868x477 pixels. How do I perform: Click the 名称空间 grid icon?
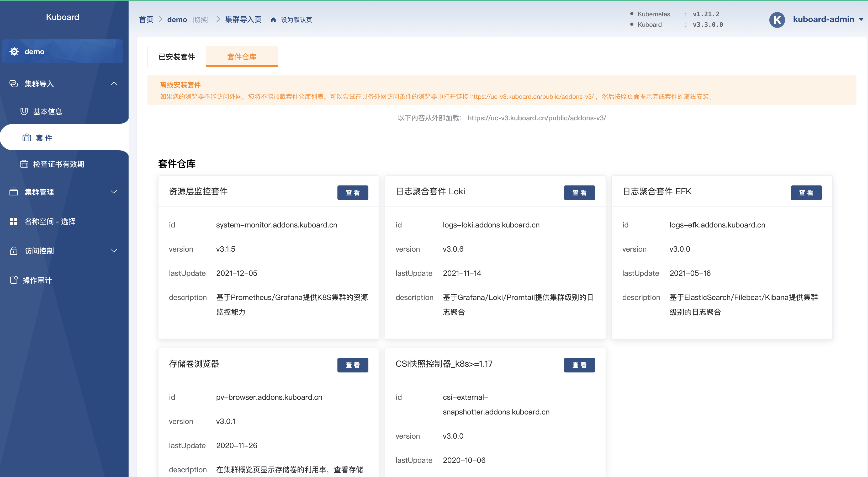pos(13,221)
